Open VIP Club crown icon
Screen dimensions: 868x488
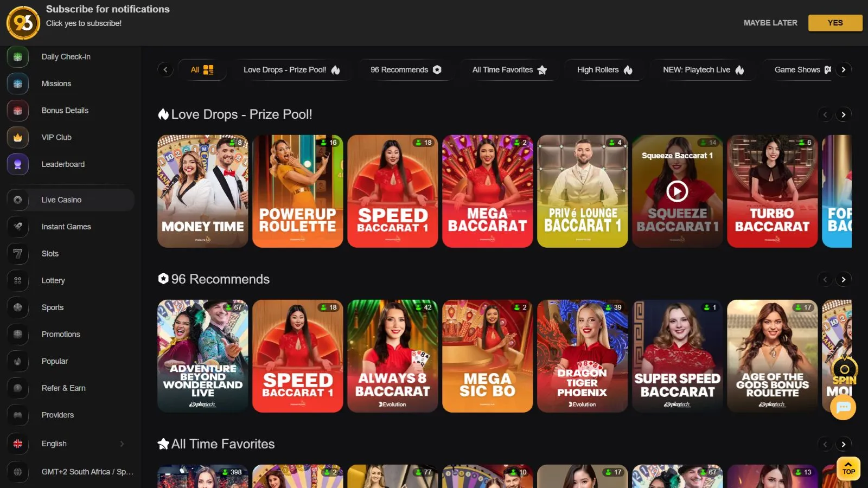[x=18, y=137]
